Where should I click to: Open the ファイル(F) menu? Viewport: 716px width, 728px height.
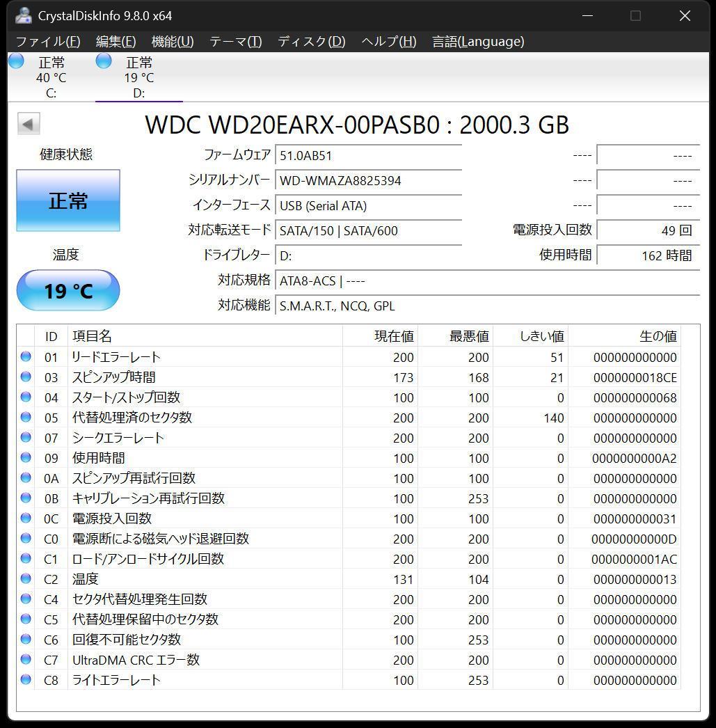coord(48,42)
